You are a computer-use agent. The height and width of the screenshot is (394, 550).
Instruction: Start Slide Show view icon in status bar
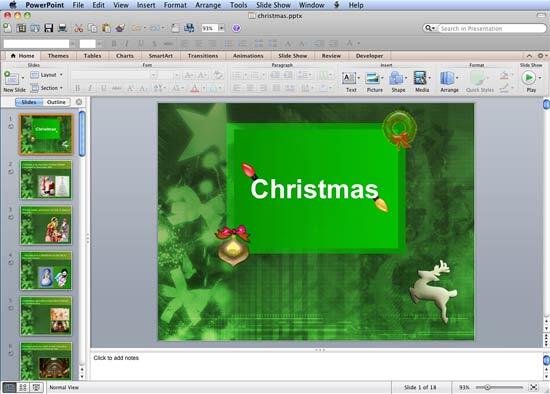tap(36, 387)
